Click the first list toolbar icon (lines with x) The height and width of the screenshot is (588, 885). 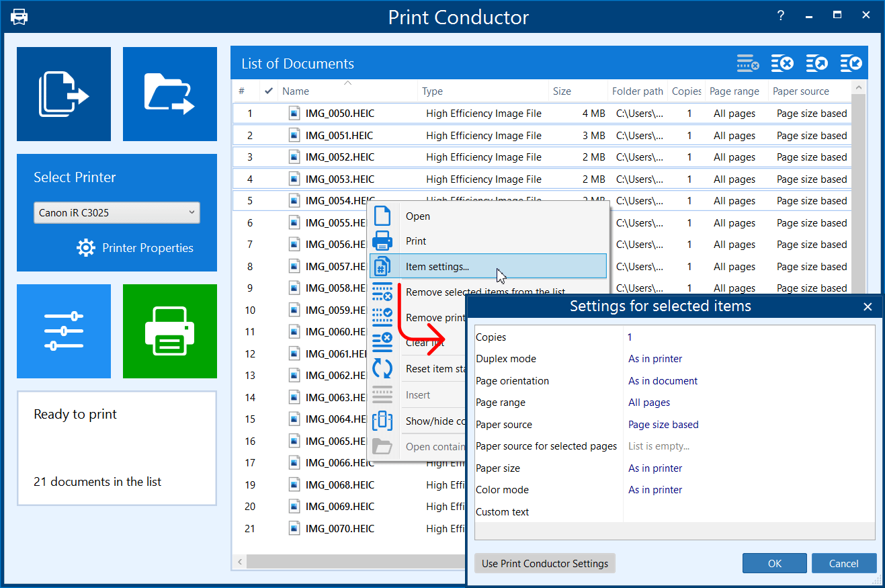pyautogui.click(x=748, y=64)
